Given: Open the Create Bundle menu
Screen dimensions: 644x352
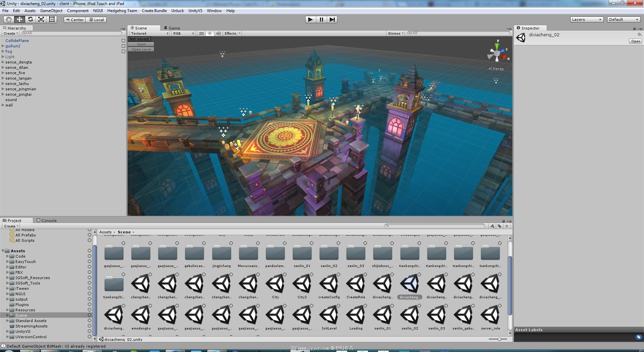Looking at the screenshot, I should click(x=154, y=11).
